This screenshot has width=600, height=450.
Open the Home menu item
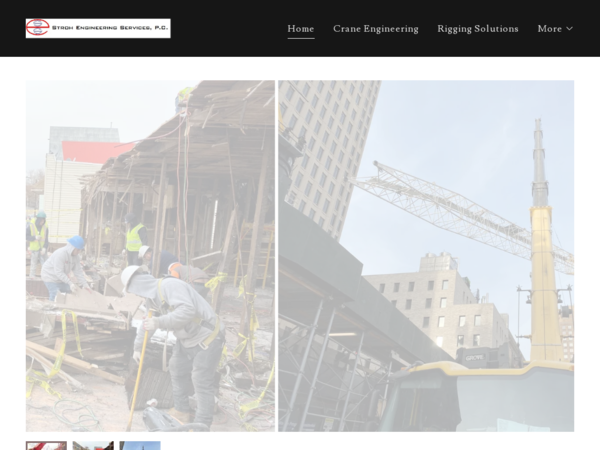tap(301, 29)
